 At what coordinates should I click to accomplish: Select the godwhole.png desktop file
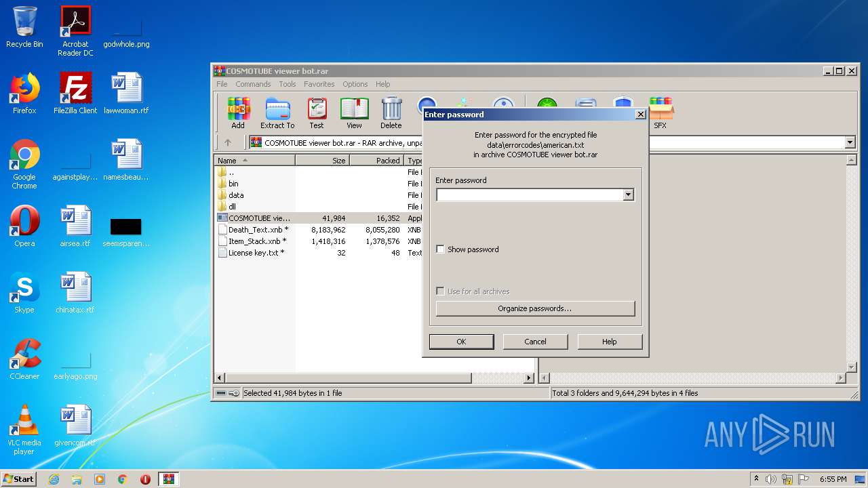[x=126, y=34]
